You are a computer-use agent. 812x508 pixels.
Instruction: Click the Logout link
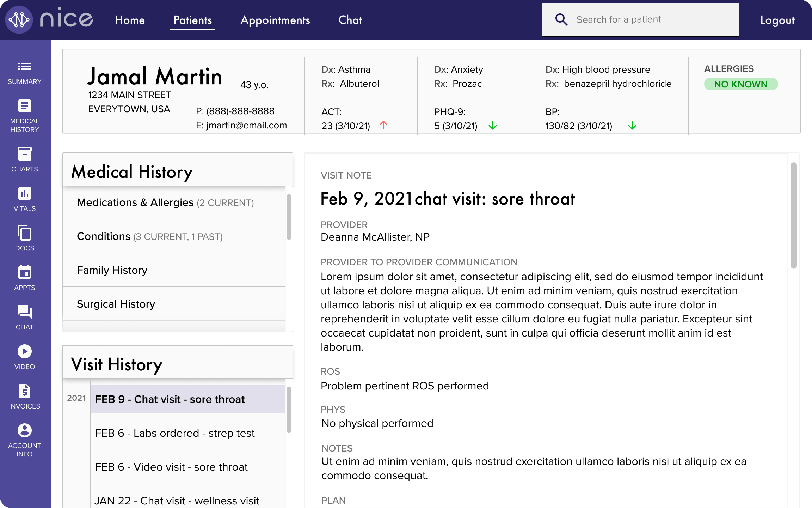tap(777, 20)
